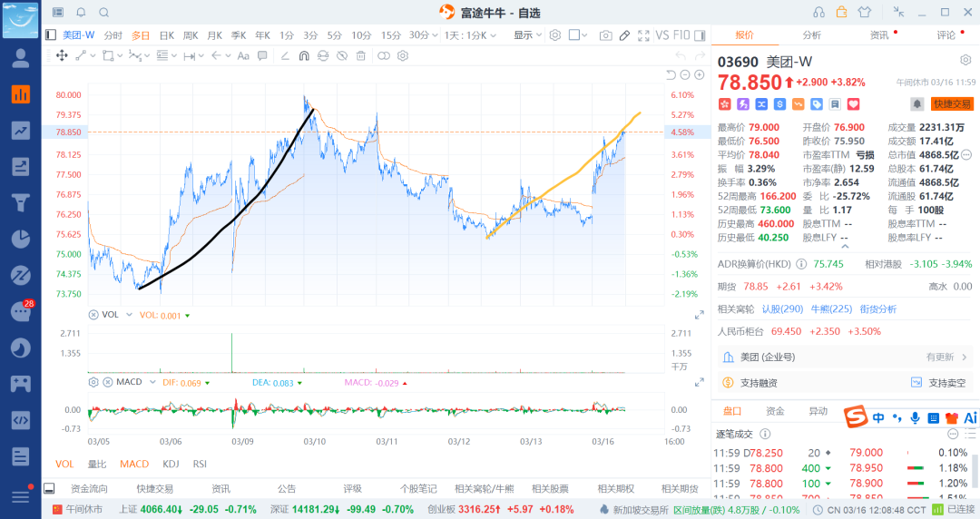The height and width of the screenshot is (519, 980).
Task: Select the 分时 chart view
Action: click(x=113, y=35)
